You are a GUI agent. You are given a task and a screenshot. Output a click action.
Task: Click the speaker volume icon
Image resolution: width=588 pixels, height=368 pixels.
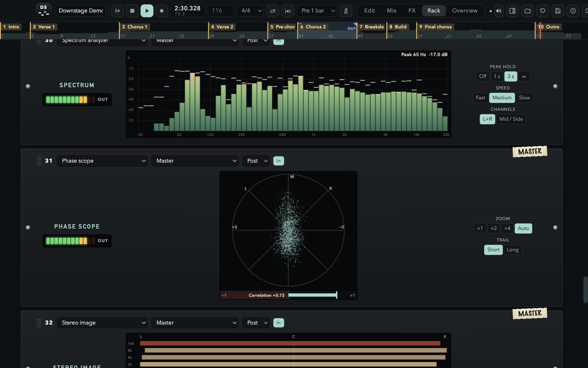click(x=499, y=11)
